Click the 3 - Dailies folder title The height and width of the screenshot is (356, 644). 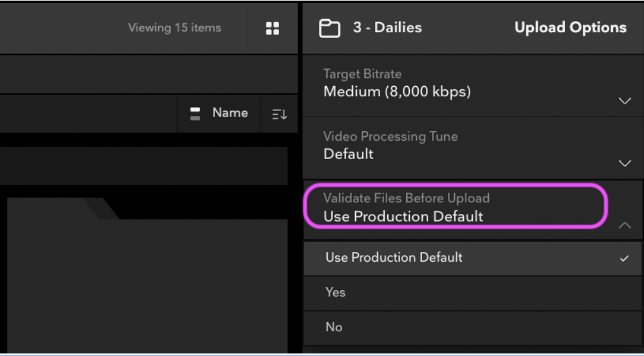(x=387, y=28)
